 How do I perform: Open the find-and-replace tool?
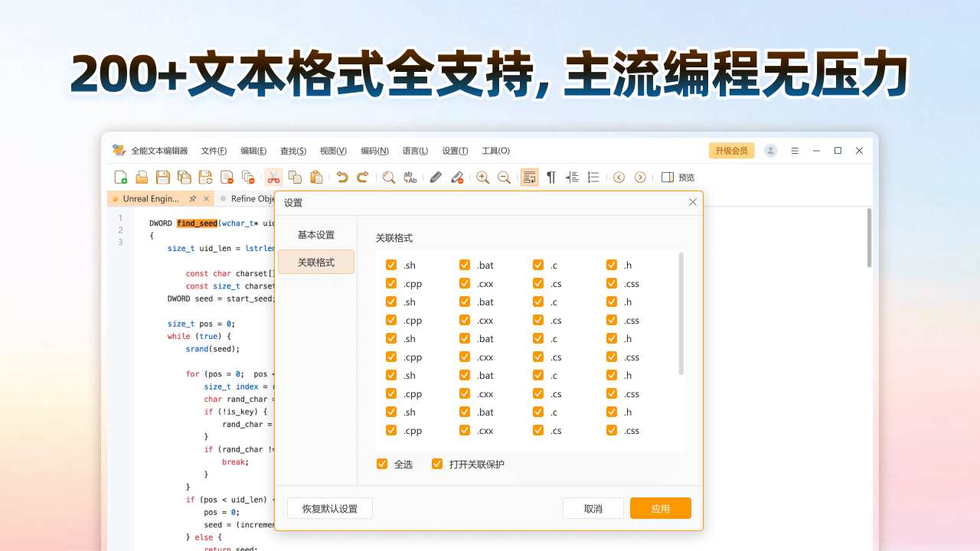point(410,177)
